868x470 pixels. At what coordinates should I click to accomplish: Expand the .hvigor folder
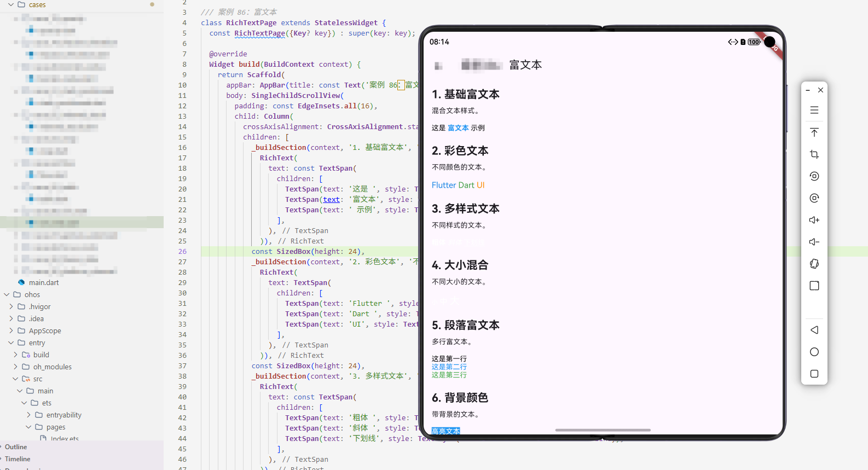tap(11, 306)
